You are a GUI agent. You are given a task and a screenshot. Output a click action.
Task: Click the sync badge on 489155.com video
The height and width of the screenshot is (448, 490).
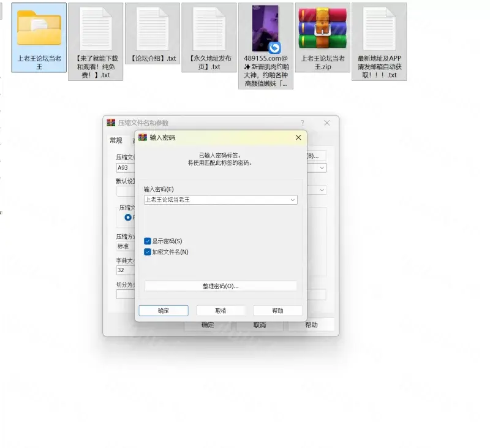point(274,48)
